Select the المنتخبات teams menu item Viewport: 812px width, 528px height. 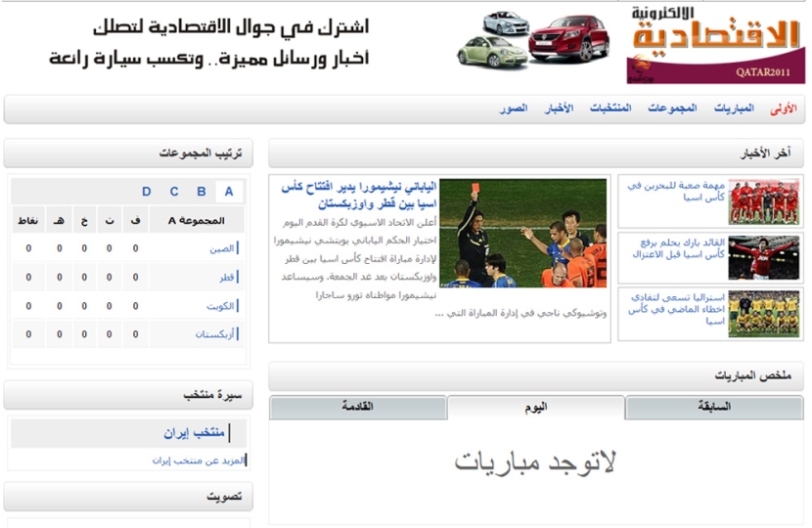(610, 109)
